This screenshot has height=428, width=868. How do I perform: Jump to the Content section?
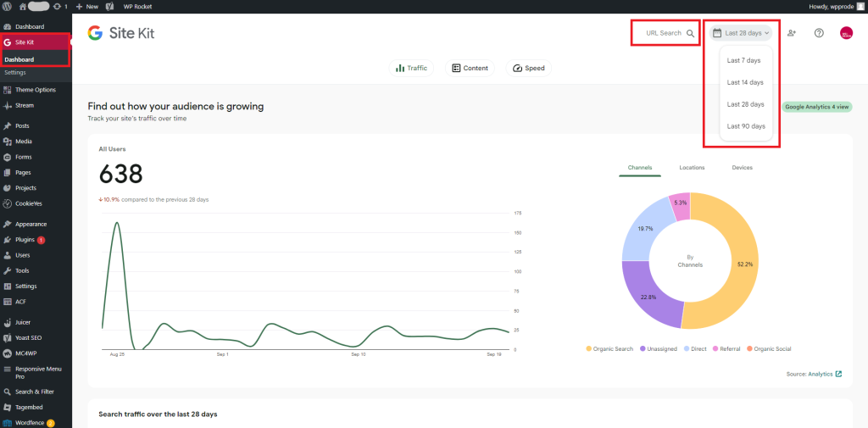[x=470, y=68]
